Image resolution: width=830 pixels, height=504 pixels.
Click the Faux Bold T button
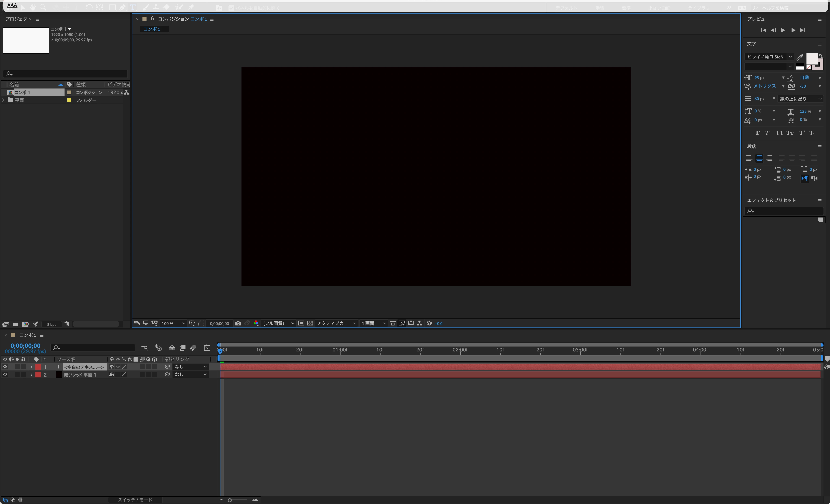pos(757,133)
